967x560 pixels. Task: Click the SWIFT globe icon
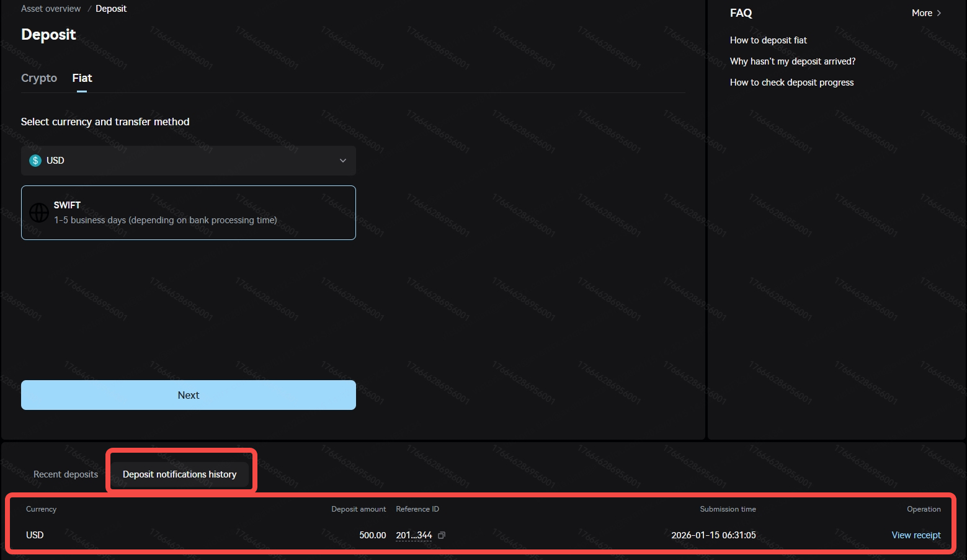coord(39,213)
